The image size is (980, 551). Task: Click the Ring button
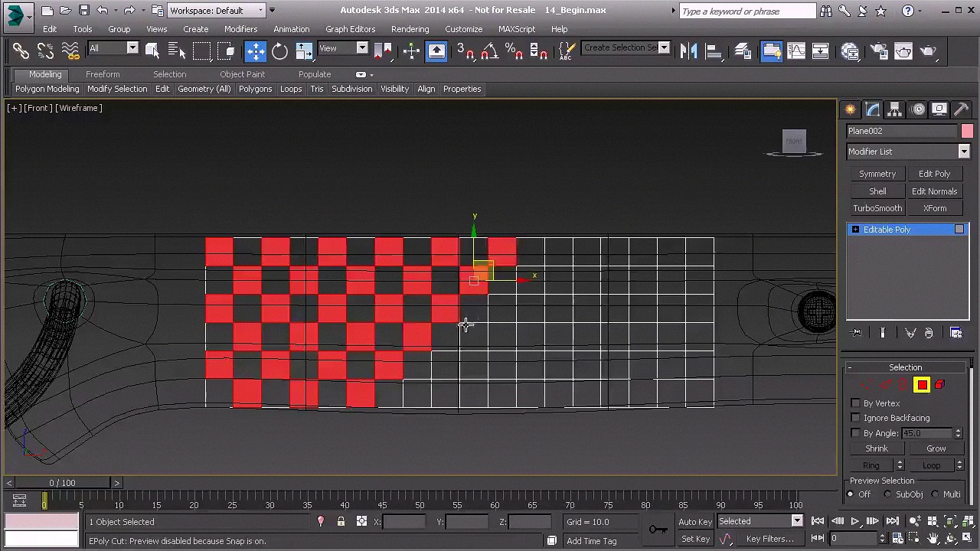coord(871,465)
